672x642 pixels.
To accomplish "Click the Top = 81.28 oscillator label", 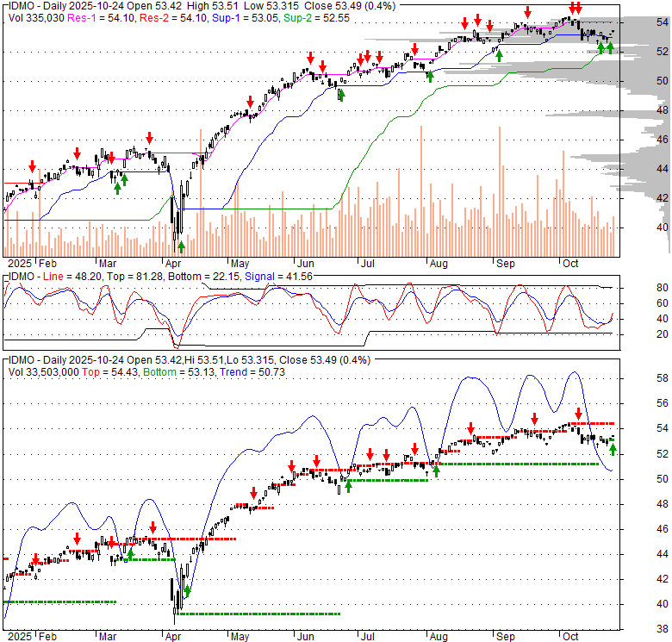I will [x=134, y=277].
